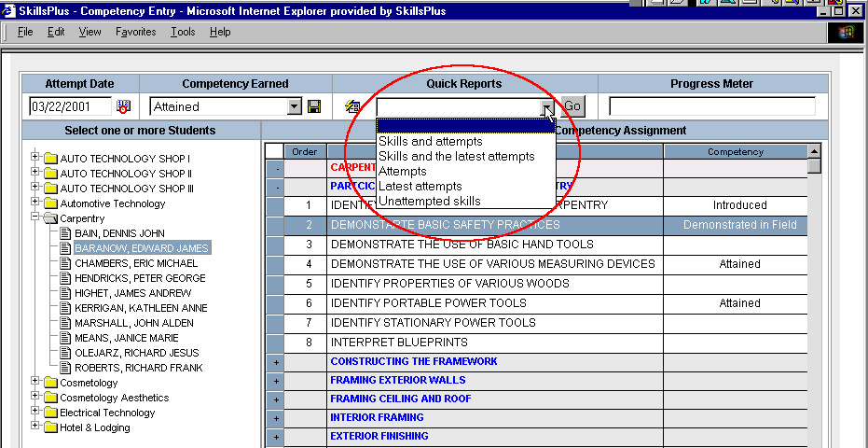Click the Competency column header
This screenshot has width=868, height=448.
735,152
